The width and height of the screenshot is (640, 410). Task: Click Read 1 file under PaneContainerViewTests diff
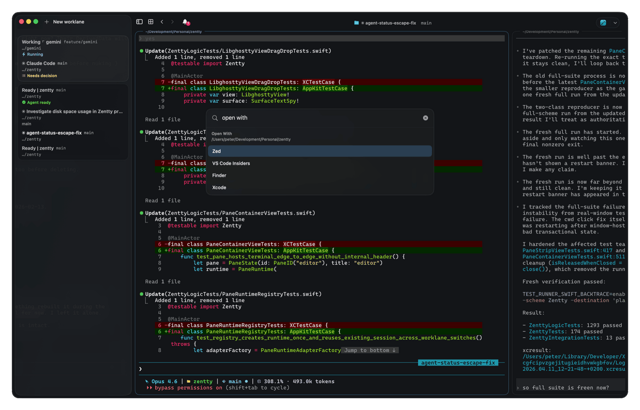[162, 282]
